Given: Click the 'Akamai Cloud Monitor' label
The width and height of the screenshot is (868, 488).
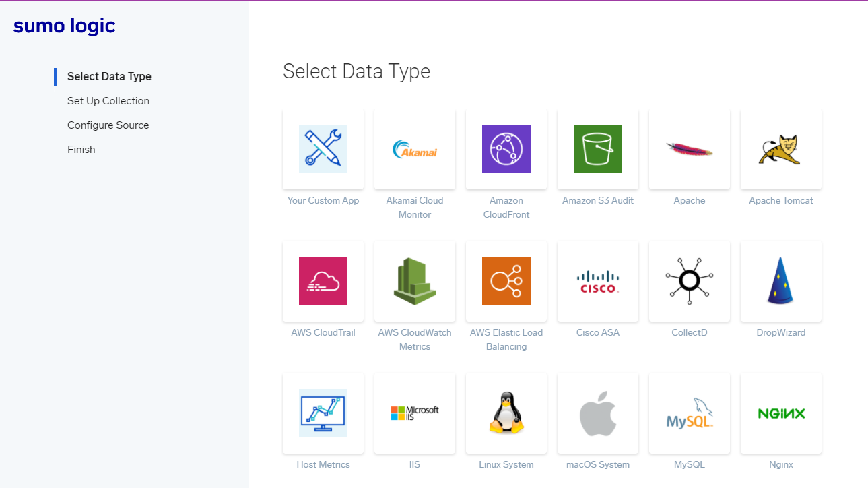Looking at the screenshot, I should pyautogui.click(x=415, y=208).
